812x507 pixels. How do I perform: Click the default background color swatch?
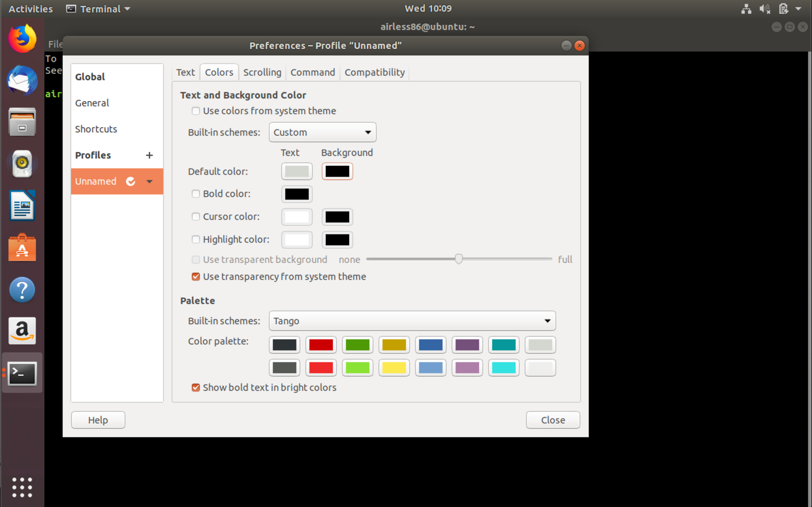[x=337, y=171]
